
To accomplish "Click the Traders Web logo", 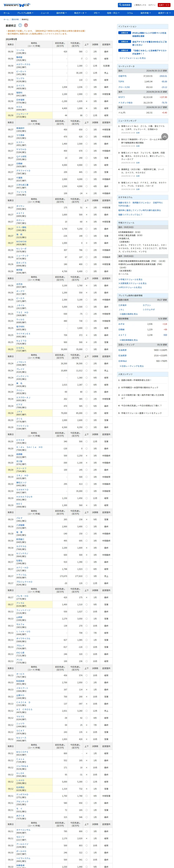I will point(16,5).
